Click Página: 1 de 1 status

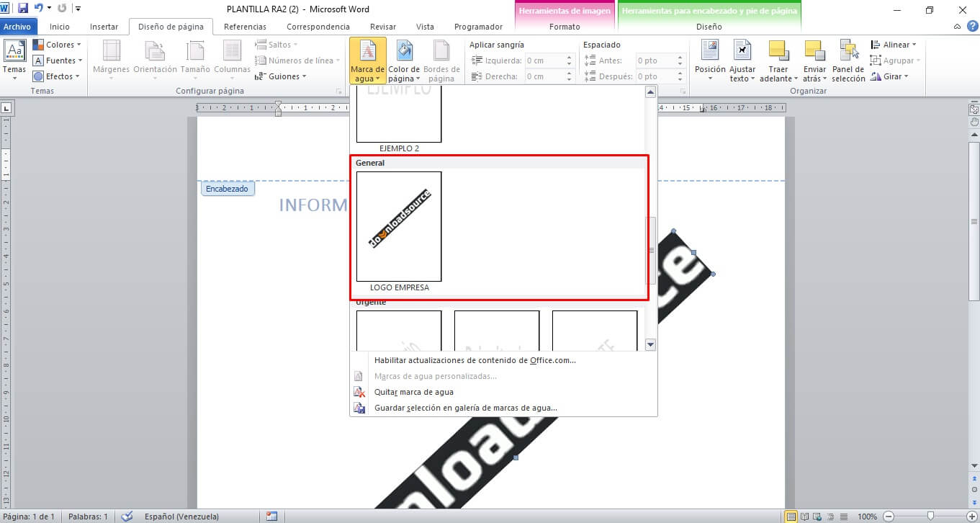pos(29,517)
